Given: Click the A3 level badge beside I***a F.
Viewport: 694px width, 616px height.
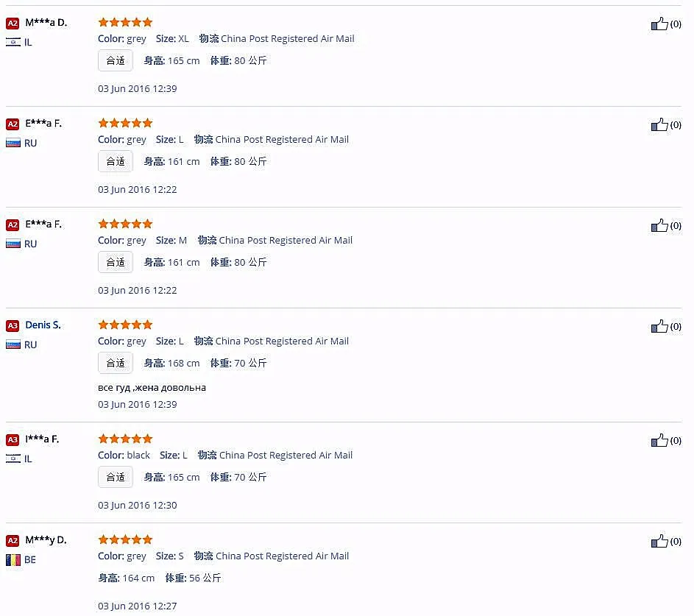Looking at the screenshot, I should pos(13,439).
